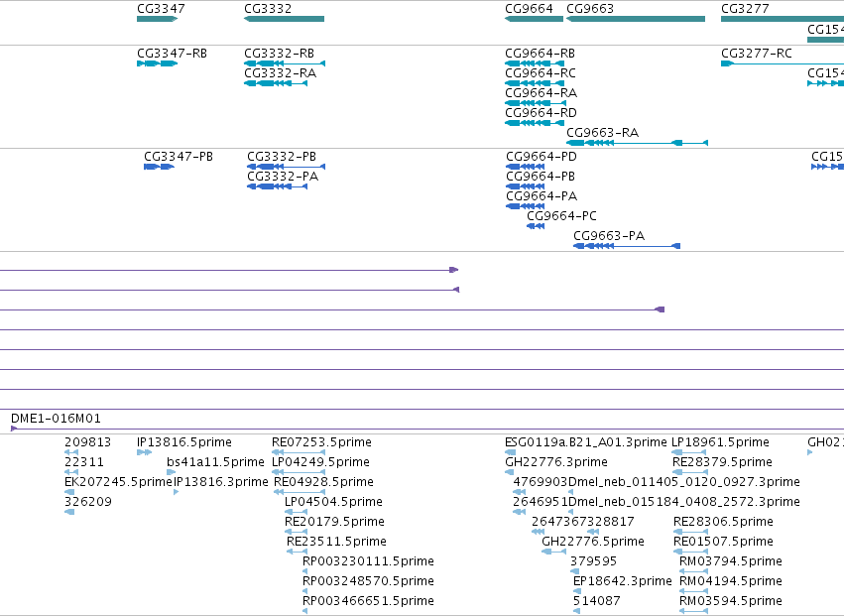Click EST IP13816.3prime
Screen dimensions: 844x616
(x=176, y=492)
